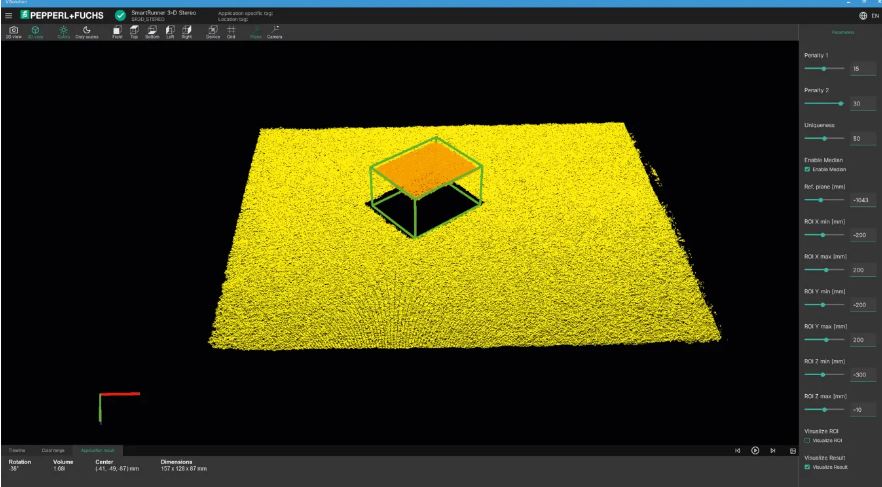Set the Bottom camera view
Screen dimensions: 882x487
[x=152, y=32]
